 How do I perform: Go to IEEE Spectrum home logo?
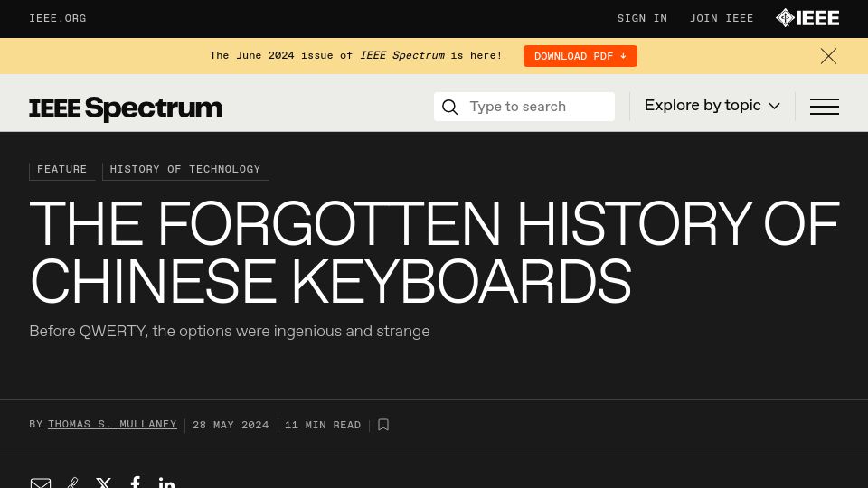point(126,108)
